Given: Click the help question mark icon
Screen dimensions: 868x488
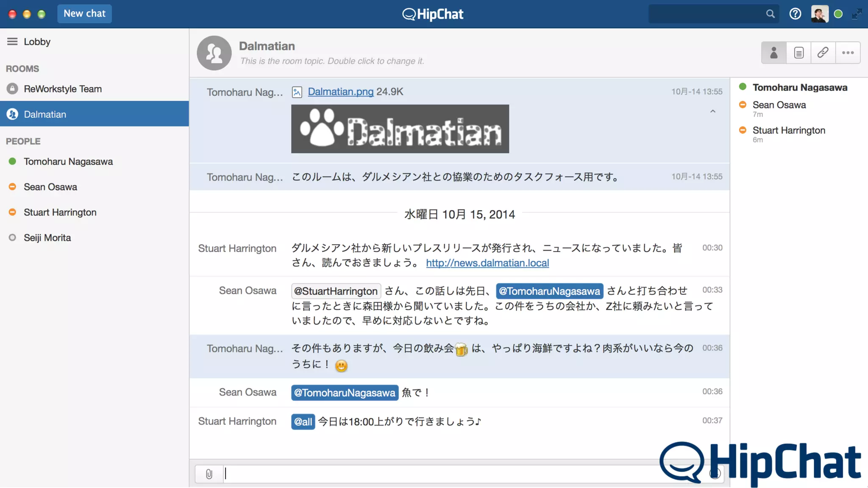Looking at the screenshot, I should (795, 14).
